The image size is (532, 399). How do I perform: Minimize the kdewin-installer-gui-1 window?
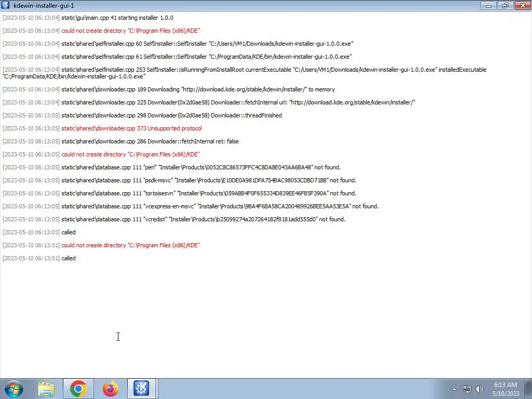[x=488, y=5]
